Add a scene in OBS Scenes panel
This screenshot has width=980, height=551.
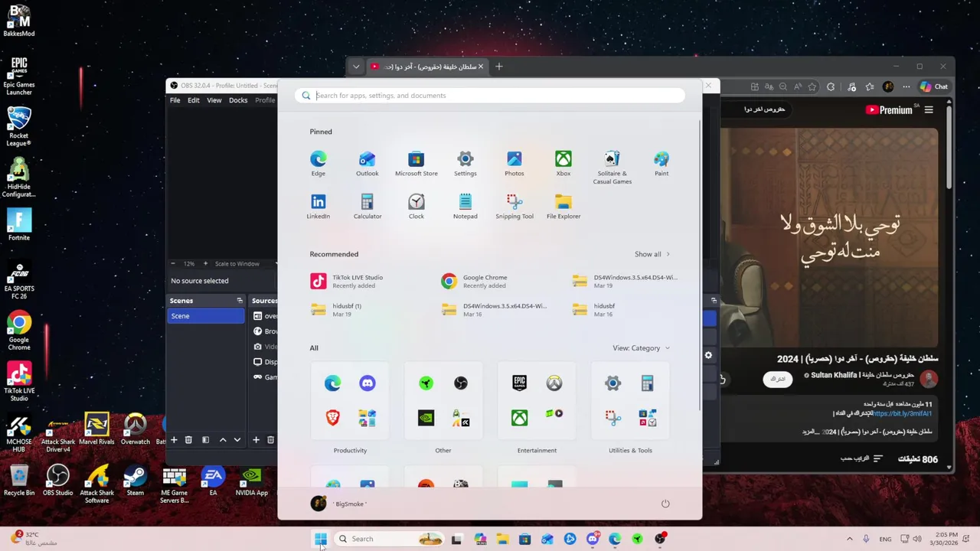(x=174, y=440)
